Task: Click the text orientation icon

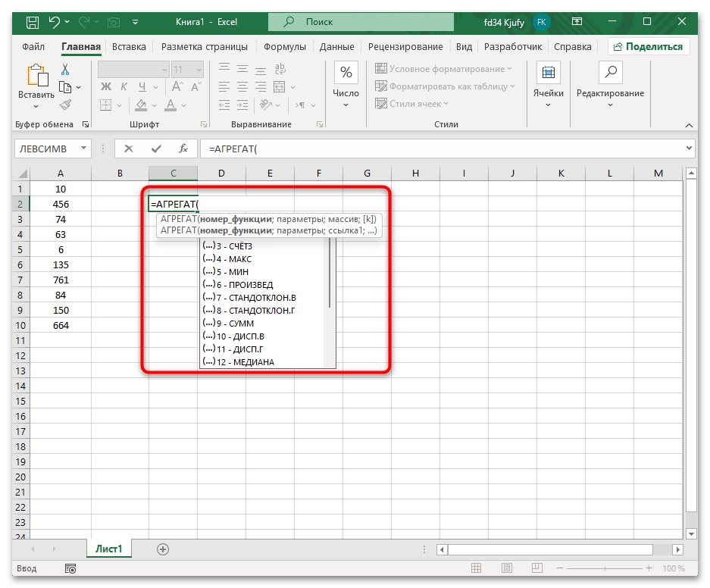Action: tap(266, 105)
